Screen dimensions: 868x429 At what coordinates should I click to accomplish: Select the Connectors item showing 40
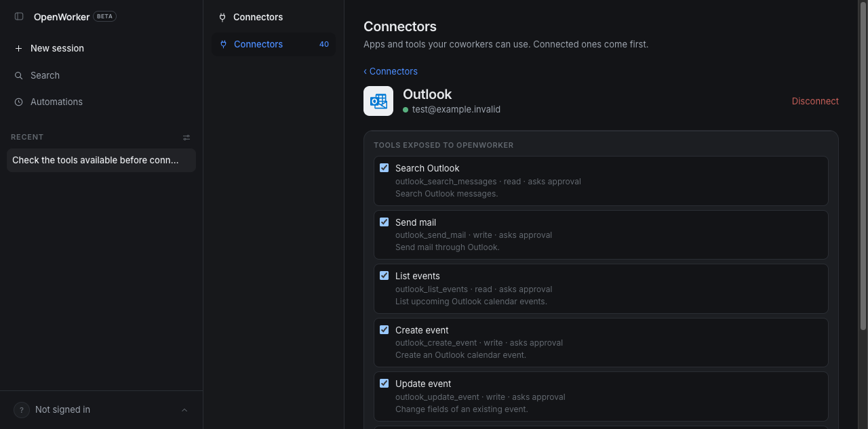point(273,45)
